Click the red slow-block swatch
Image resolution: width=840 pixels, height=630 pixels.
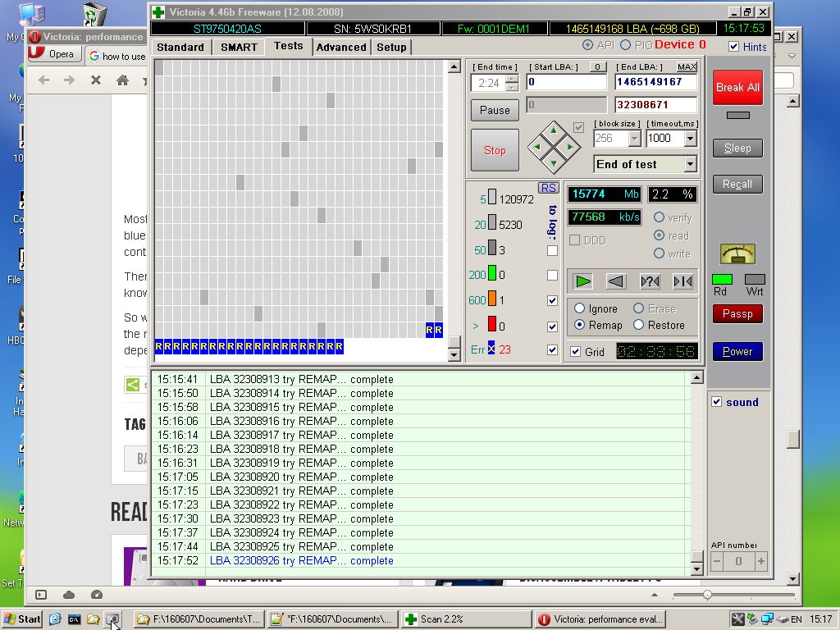492,325
